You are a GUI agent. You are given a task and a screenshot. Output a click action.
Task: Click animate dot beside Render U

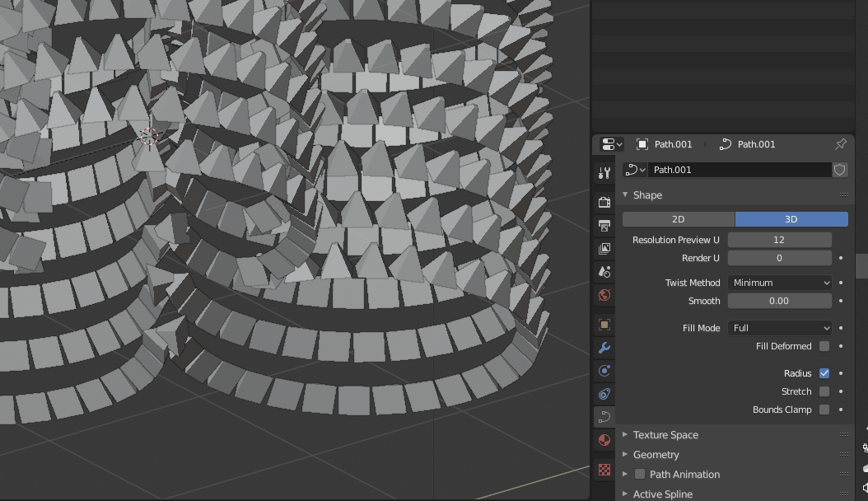841,258
